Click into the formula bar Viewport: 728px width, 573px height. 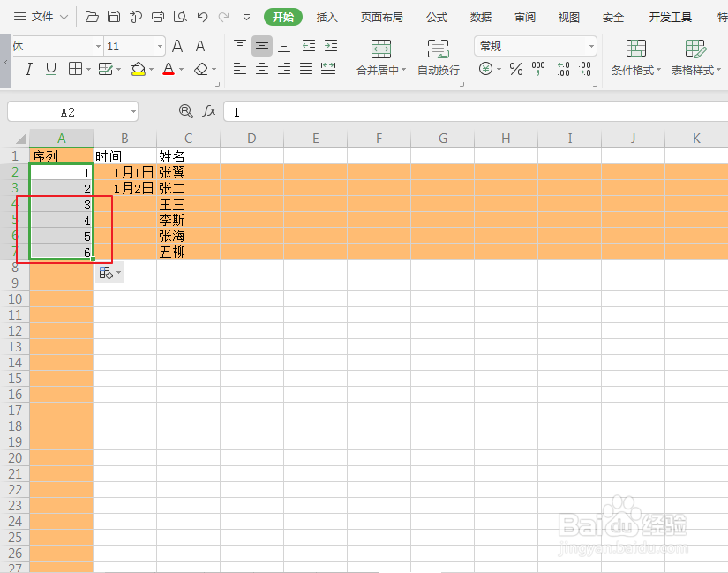coord(476,112)
